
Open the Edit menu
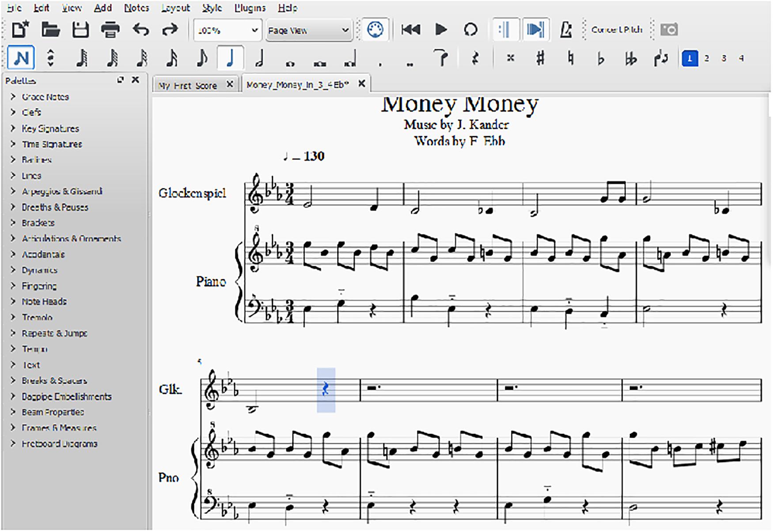[41, 8]
